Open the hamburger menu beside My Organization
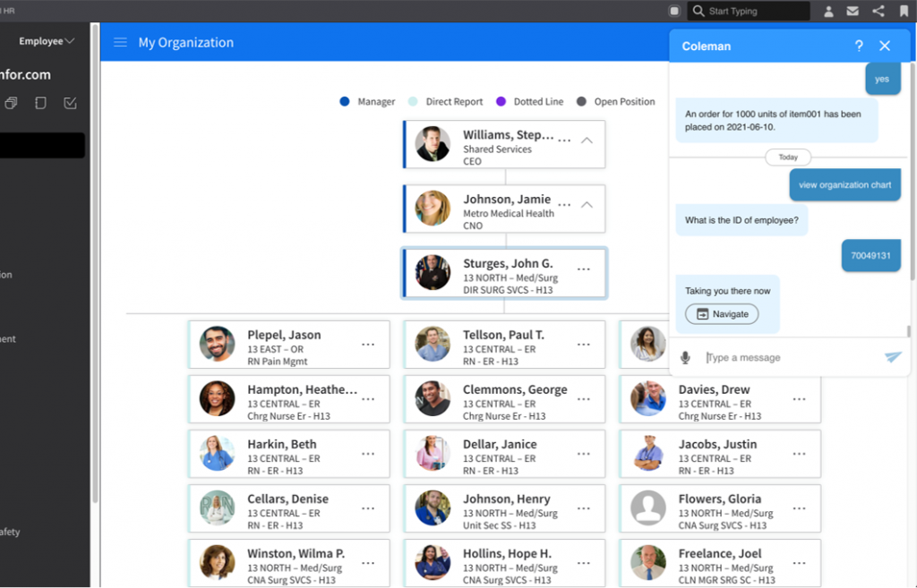The image size is (917, 588). tap(121, 42)
